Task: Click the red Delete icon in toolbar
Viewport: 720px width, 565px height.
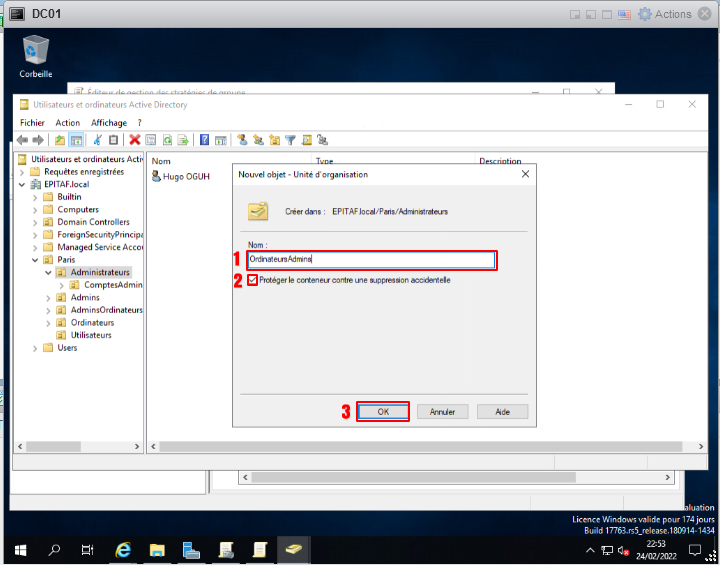Action: [x=134, y=140]
